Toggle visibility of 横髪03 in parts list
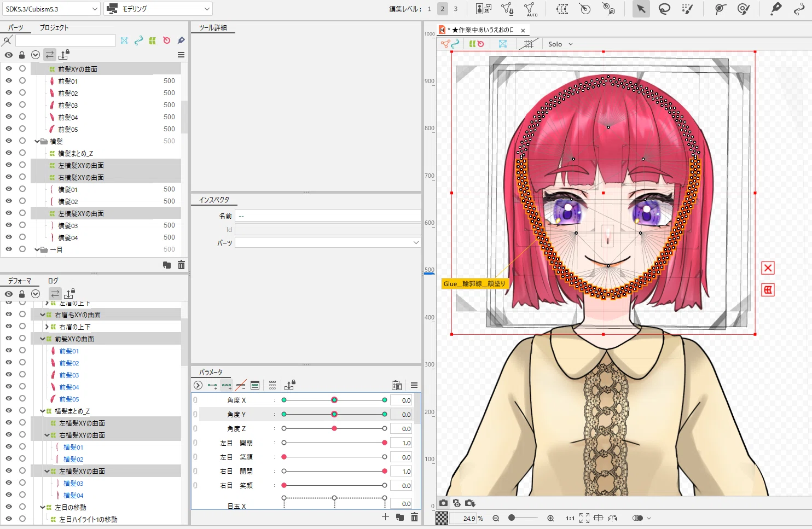This screenshot has width=812, height=529. [x=9, y=225]
